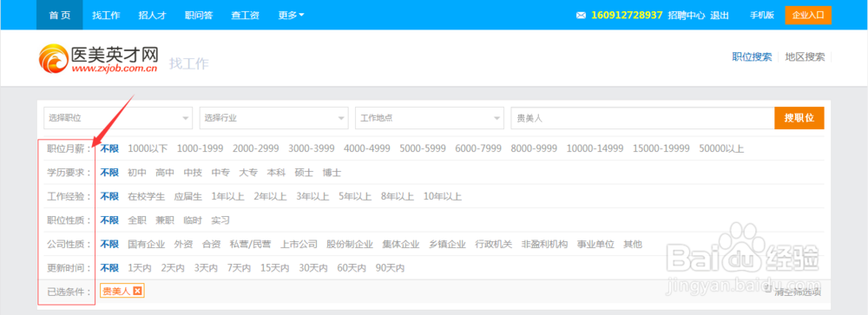Open 招人才 navigation item
Screen dimensions: 868x315
tap(152, 15)
